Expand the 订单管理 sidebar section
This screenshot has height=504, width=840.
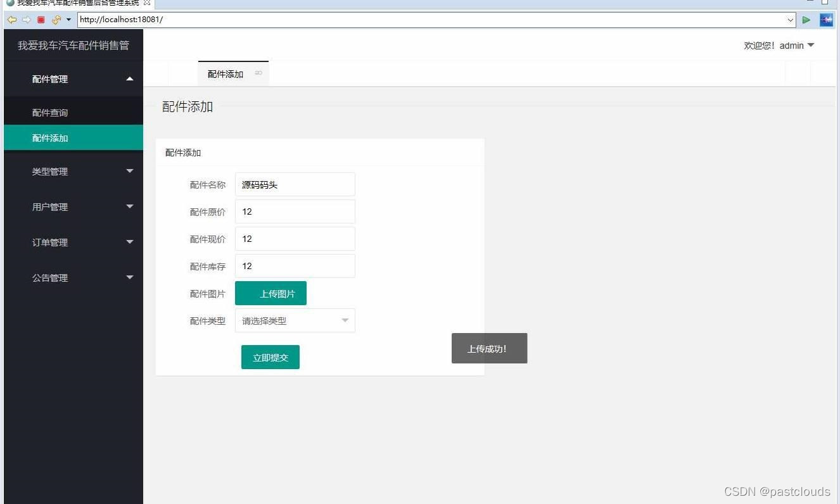(x=73, y=242)
